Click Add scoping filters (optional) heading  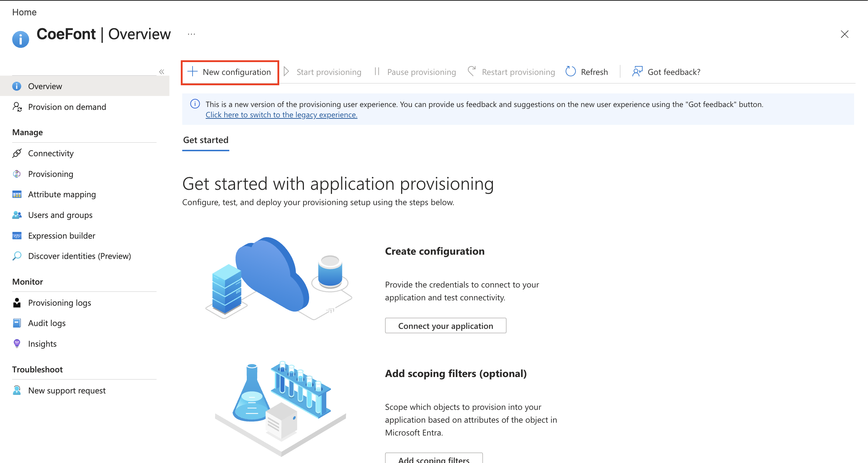456,373
